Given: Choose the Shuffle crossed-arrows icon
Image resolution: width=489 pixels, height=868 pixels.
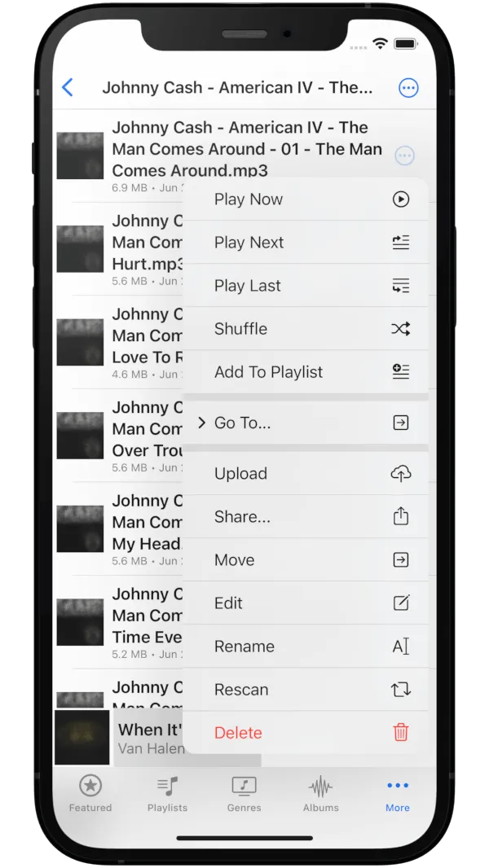Looking at the screenshot, I should click(x=400, y=329).
